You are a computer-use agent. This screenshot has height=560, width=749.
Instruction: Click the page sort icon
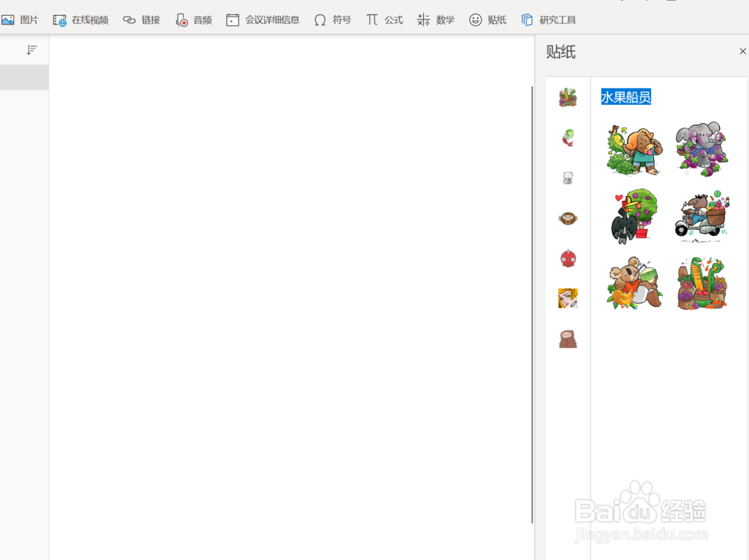coord(31,49)
